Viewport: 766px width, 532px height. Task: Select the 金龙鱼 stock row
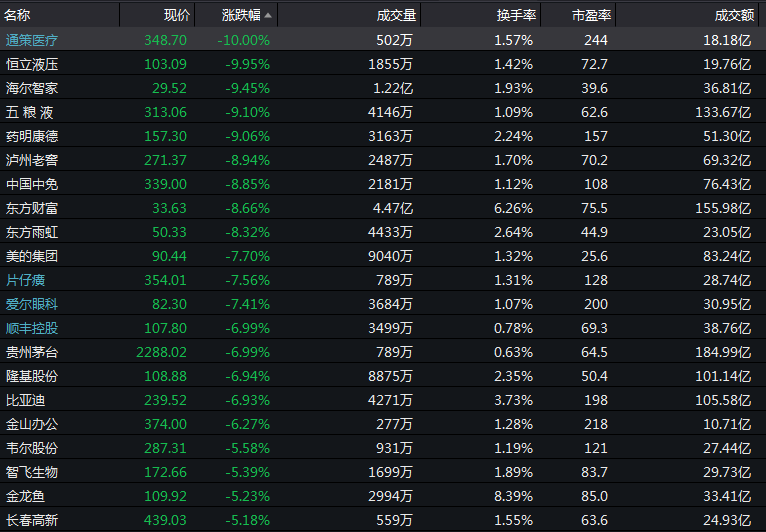click(x=25, y=496)
